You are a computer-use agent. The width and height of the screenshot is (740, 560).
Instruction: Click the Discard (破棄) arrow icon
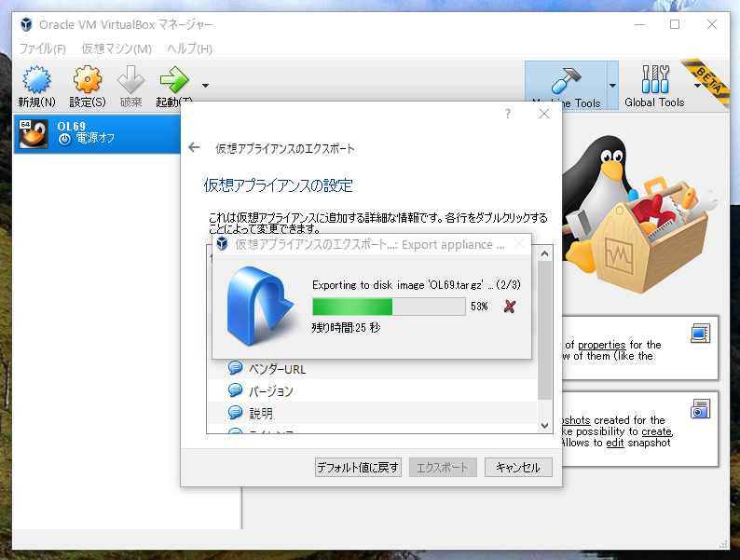(x=130, y=80)
